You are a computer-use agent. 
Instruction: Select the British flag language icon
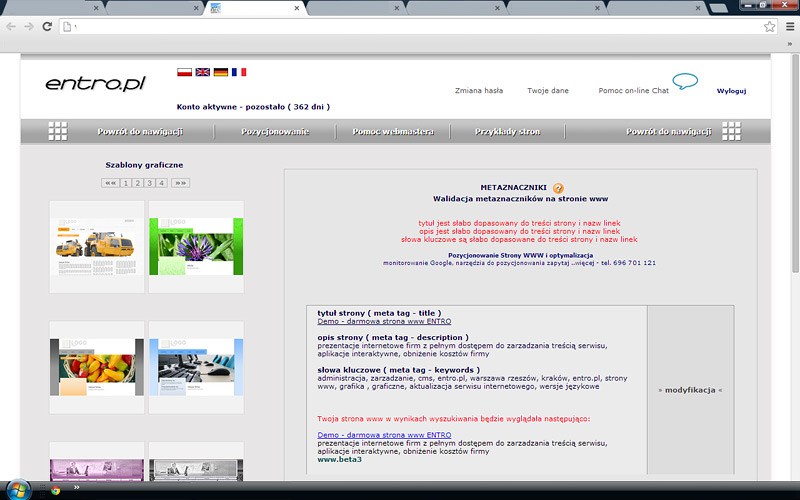pyautogui.click(x=202, y=72)
